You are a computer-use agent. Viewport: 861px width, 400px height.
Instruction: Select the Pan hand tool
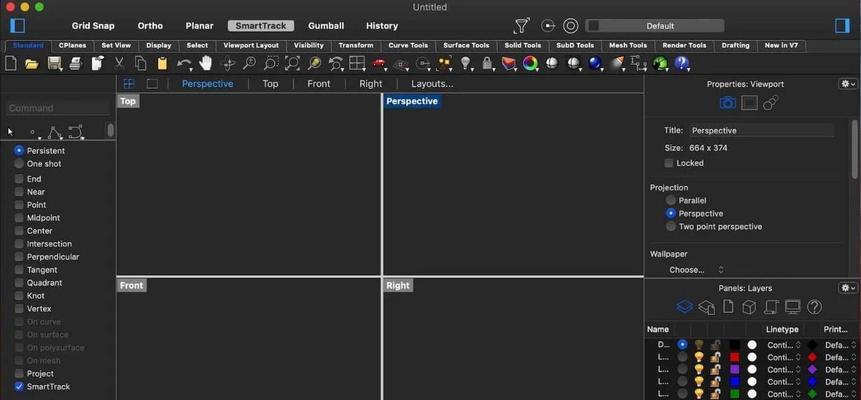pyautogui.click(x=205, y=64)
